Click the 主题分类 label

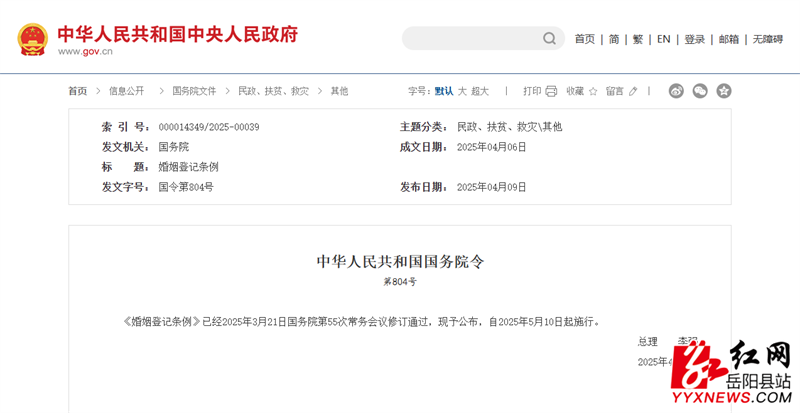point(424,127)
